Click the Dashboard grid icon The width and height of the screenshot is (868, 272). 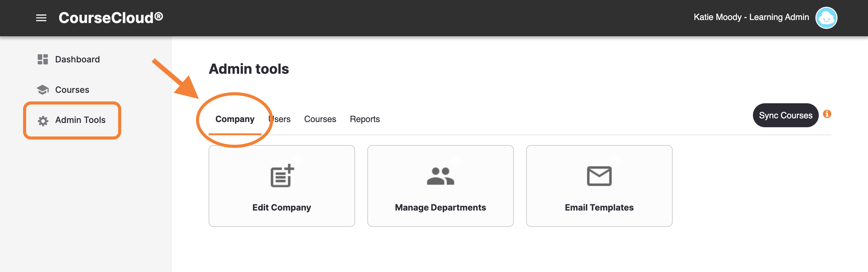point(43,59)
